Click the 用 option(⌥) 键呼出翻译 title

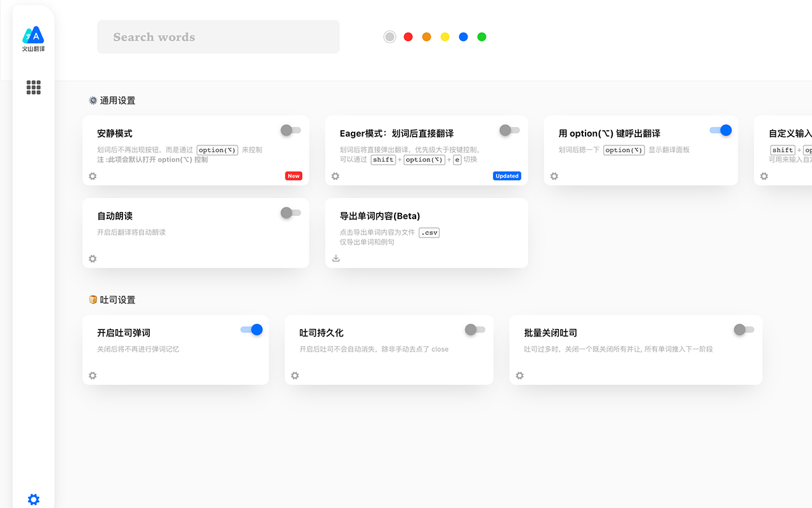click(610, 133)
